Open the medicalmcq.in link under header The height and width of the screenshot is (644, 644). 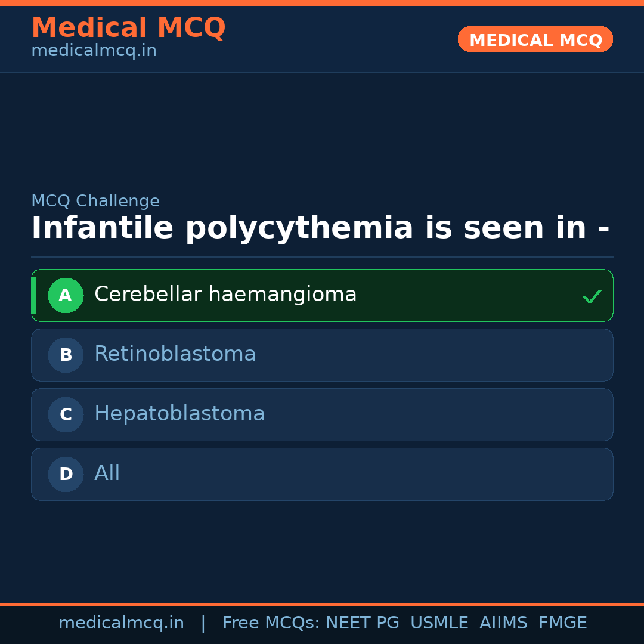tap(94, 51)
